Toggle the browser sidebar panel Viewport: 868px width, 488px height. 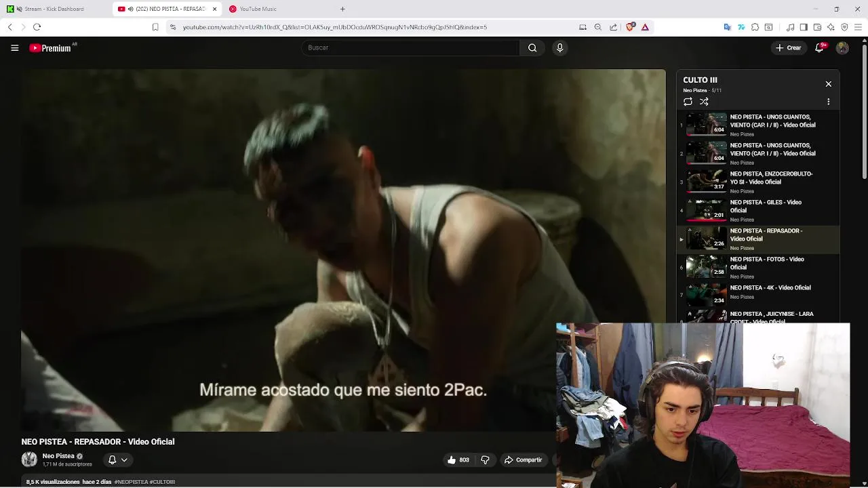[x=804, y=27]
